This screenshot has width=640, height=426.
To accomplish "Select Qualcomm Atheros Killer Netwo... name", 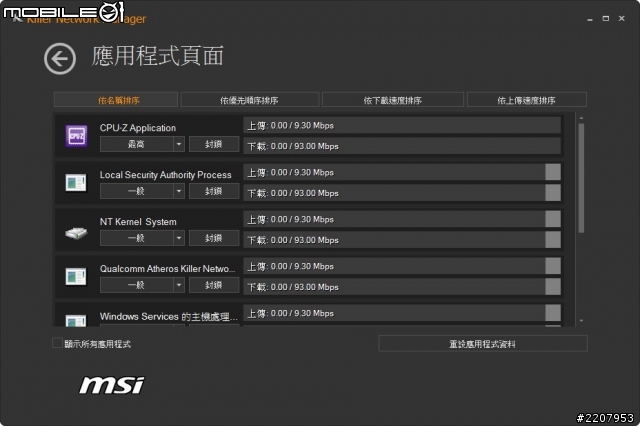I will 168,268.
